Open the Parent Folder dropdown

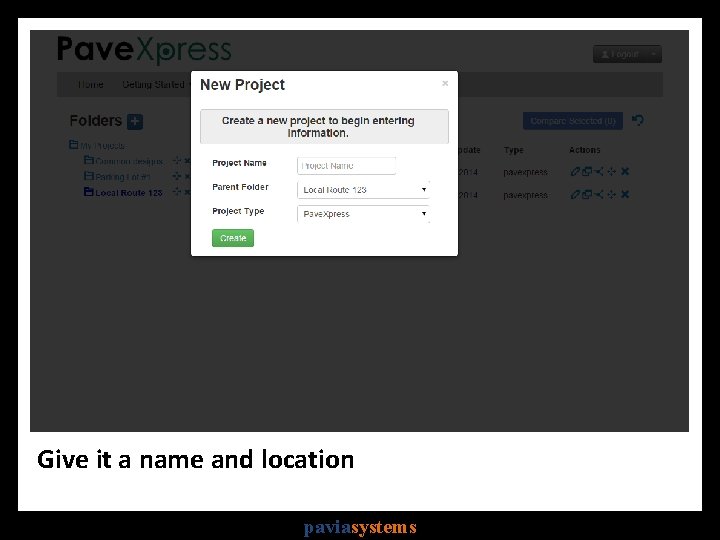pyautogui.click(x=363, y=190)
